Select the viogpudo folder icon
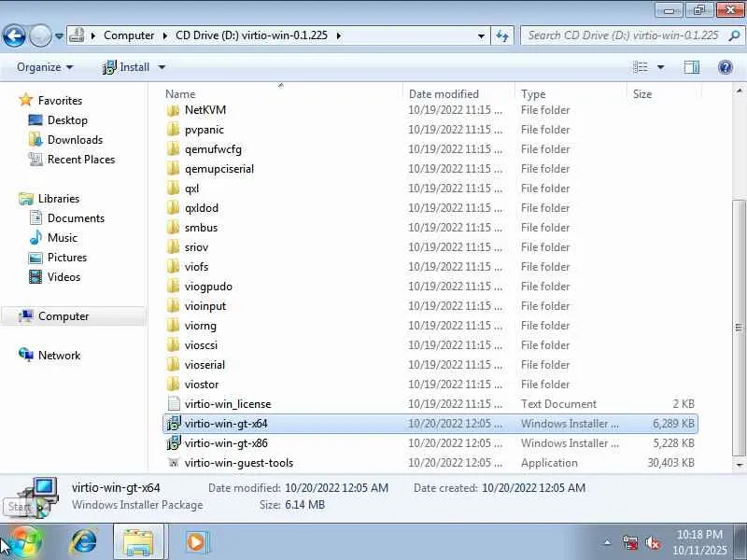 tap(174, 287)
